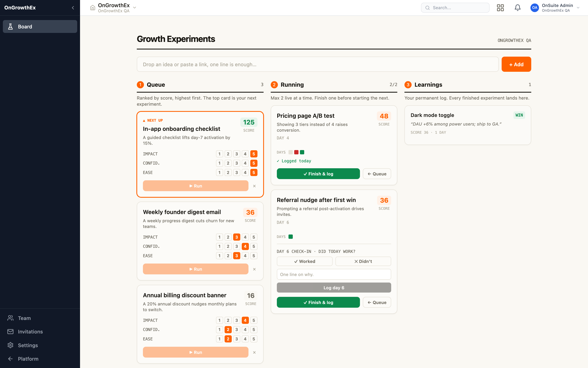Remove the Annual billing discount banner card
588x368 pixels.
254,352
